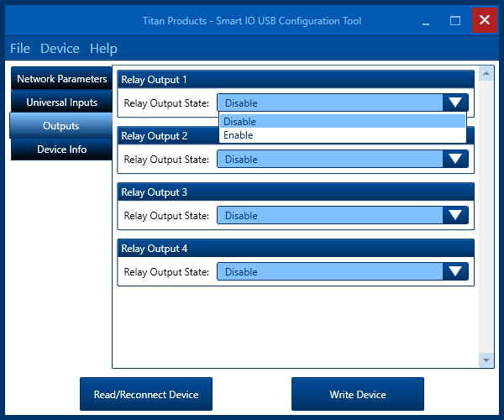504x420 pixels.
Task: Maximize the configuration tool window
Action: [x=455, y=20]
